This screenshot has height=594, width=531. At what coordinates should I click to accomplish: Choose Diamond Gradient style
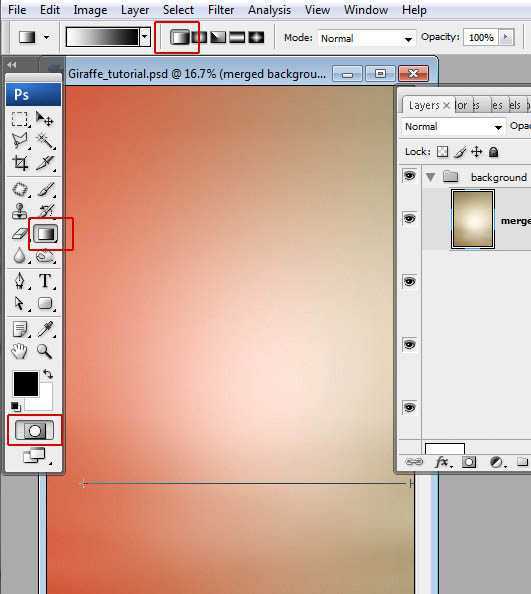coord(256,38)
